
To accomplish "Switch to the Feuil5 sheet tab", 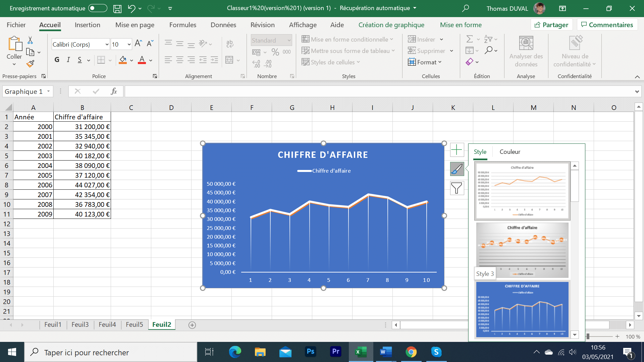I will [134, 324].
